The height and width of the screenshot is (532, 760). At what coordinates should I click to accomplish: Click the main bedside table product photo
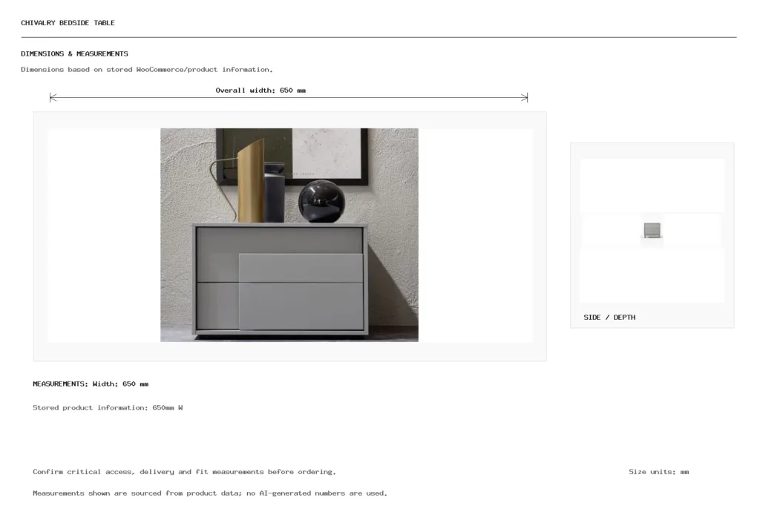[289, 235]
